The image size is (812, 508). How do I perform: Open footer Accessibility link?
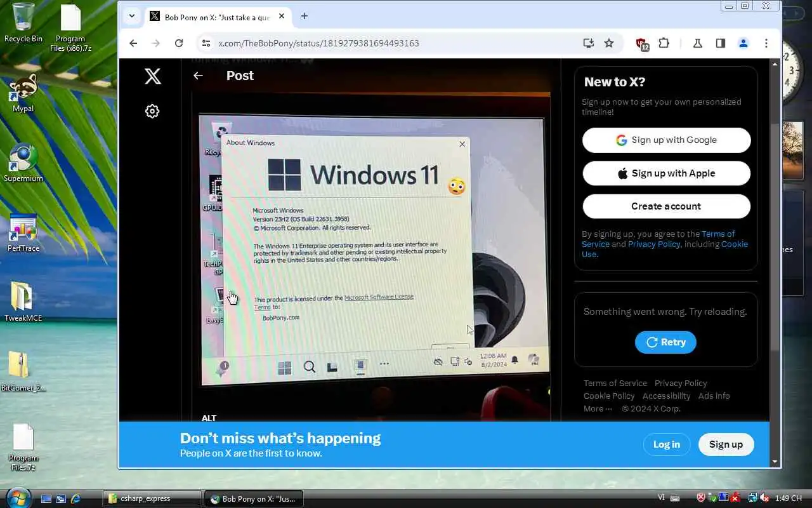(x=666, y=396)
